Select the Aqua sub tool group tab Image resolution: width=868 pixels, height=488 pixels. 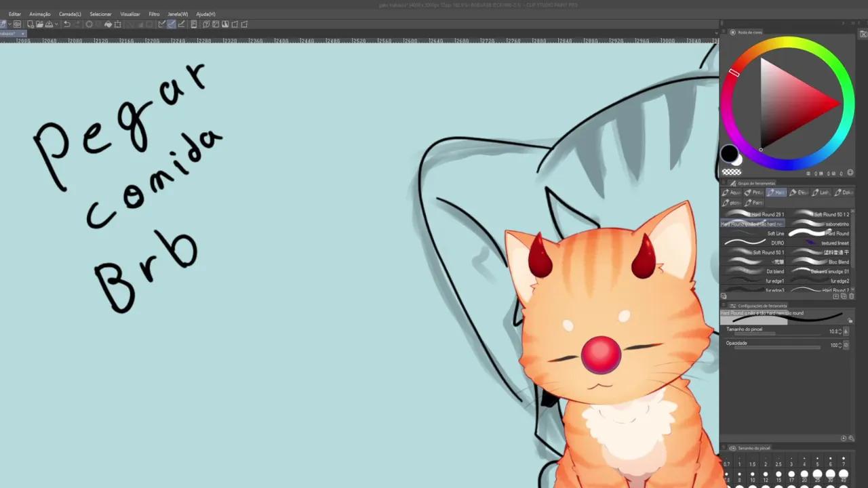coord(731,192)
